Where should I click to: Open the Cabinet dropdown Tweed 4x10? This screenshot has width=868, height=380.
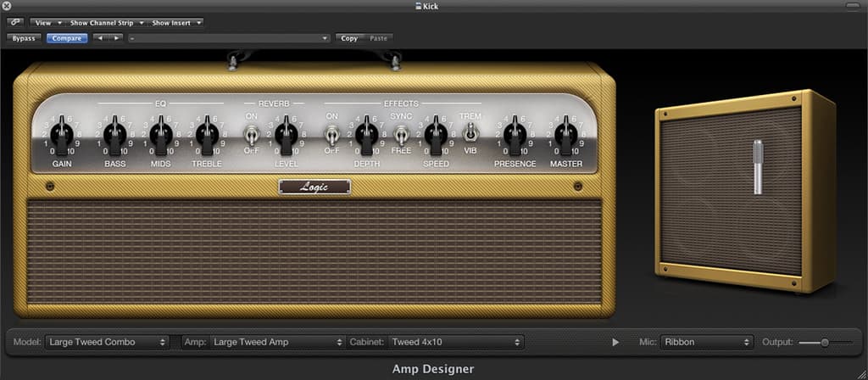pos(456,343)
